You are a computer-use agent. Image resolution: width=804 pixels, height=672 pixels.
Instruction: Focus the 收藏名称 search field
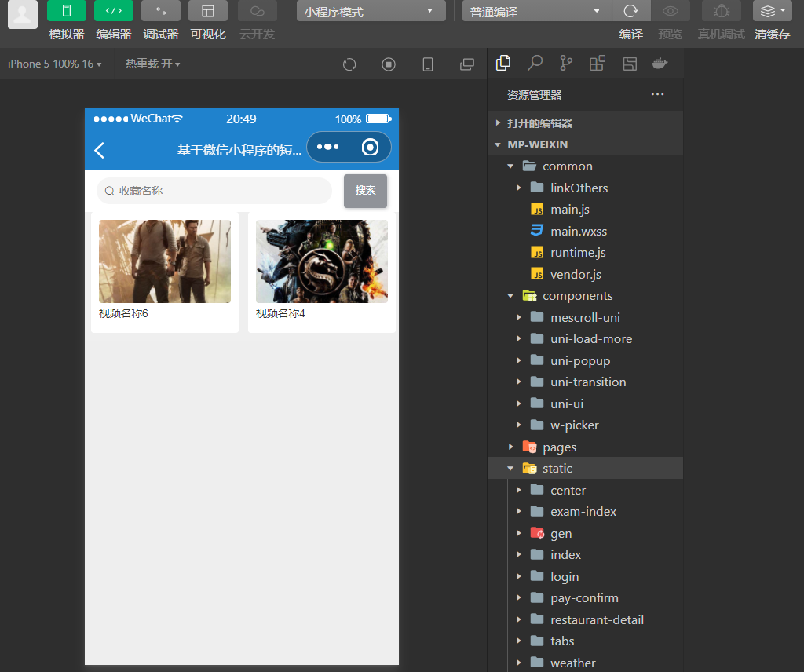pos(214,191)
